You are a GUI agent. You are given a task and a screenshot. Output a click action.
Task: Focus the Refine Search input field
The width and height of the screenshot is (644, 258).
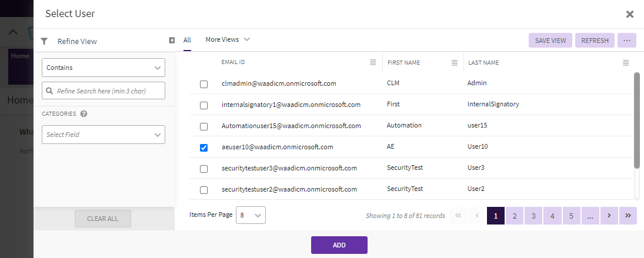point(104,91)
